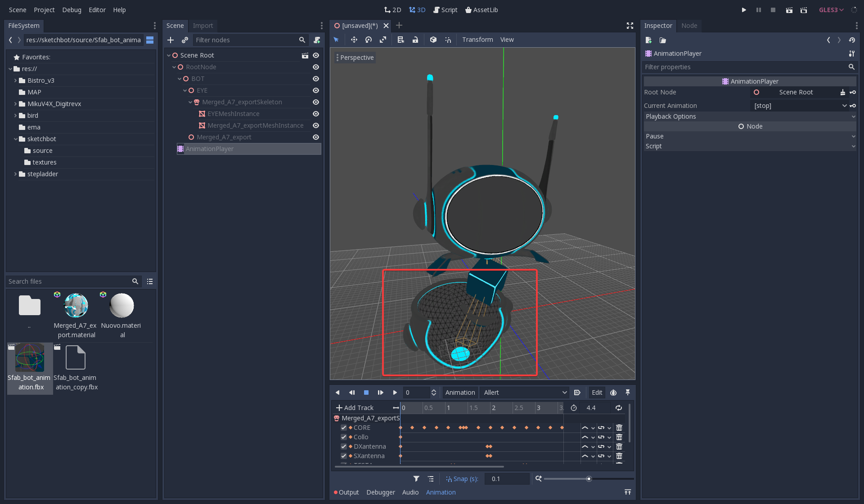Enable animation looping on the timeline
864x504 pixels.
[619, 408]
